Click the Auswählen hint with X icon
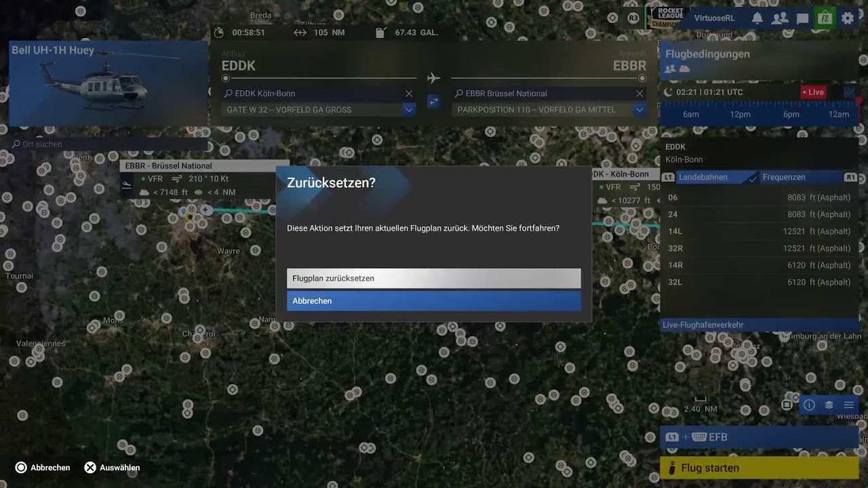This screenshot has height=488, width=868. 112,468
